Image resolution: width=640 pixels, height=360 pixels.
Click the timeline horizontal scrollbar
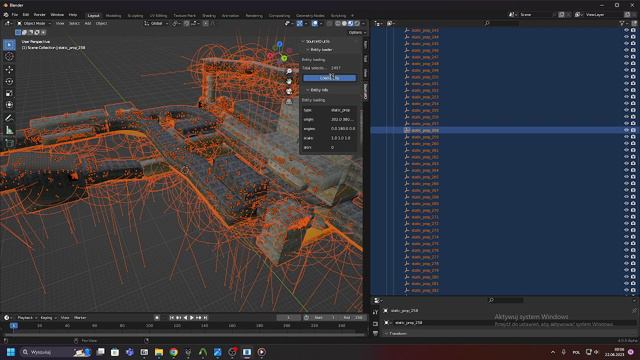(x=184, y=334)
